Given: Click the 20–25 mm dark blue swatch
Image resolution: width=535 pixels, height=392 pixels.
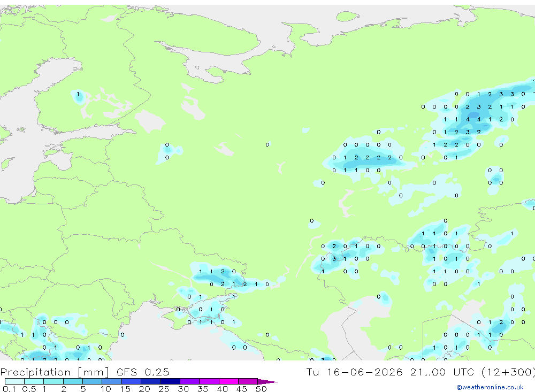Looking at the screenshot, I should coord(151,381).
